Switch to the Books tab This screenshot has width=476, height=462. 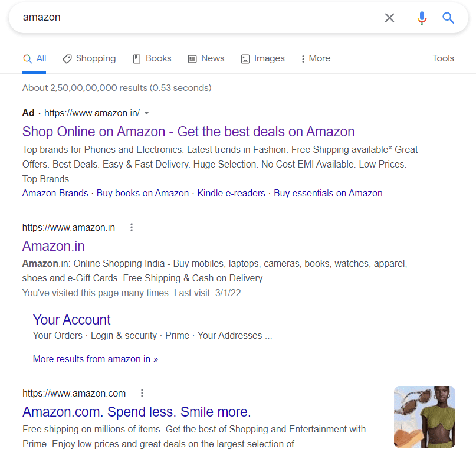coord(152,58)
